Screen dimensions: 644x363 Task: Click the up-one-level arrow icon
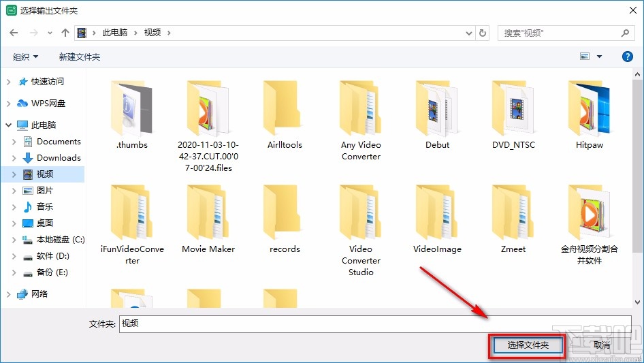[65, 33]
